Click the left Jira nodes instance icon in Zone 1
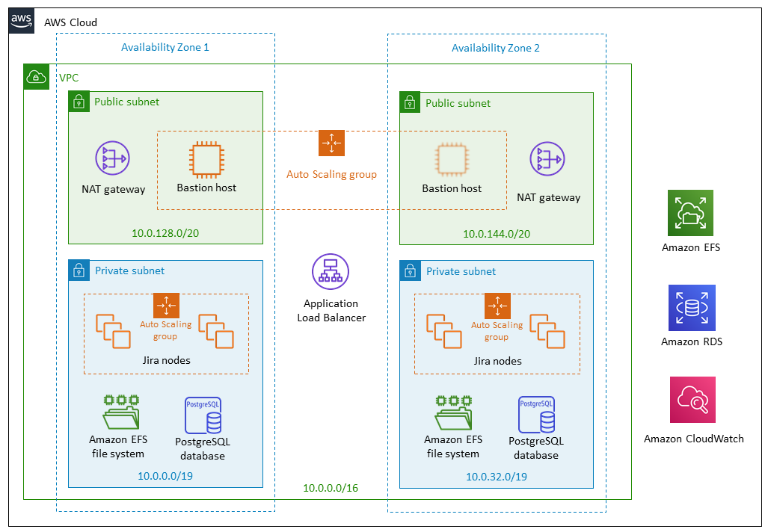This screenshot has height=532, width=768. pos(113,331)
